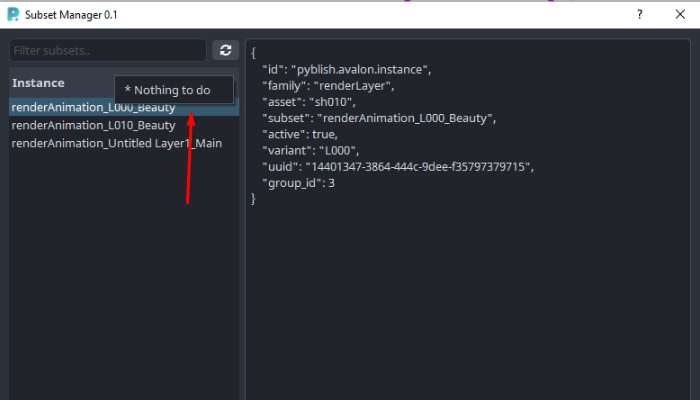Select the renderAnimation_L000_Beauty instance
Image resolution: width=700 pixels, height=400 pixels.
tap(124, 108)
